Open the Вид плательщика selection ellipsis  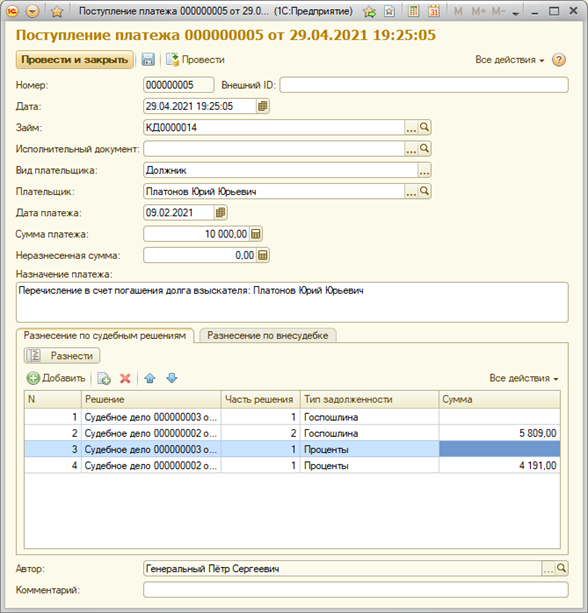point(424,170)
